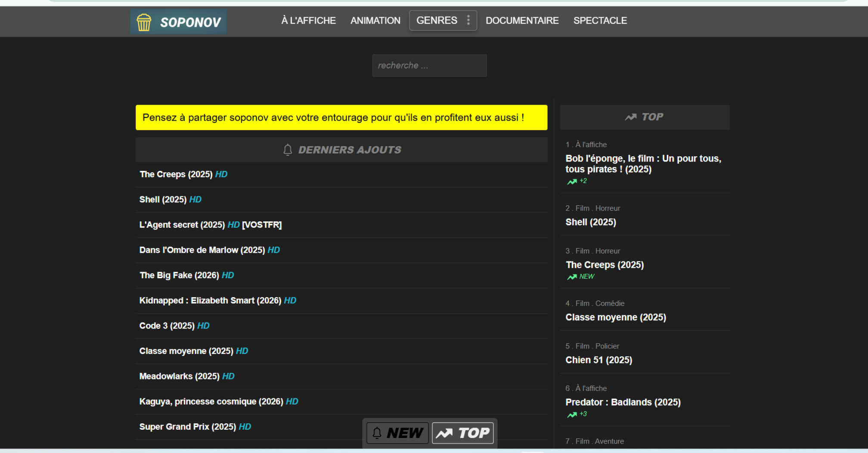This screenshot has height=453, width=868.
Task: Focus the recherche search field
Action: (429, 65)
